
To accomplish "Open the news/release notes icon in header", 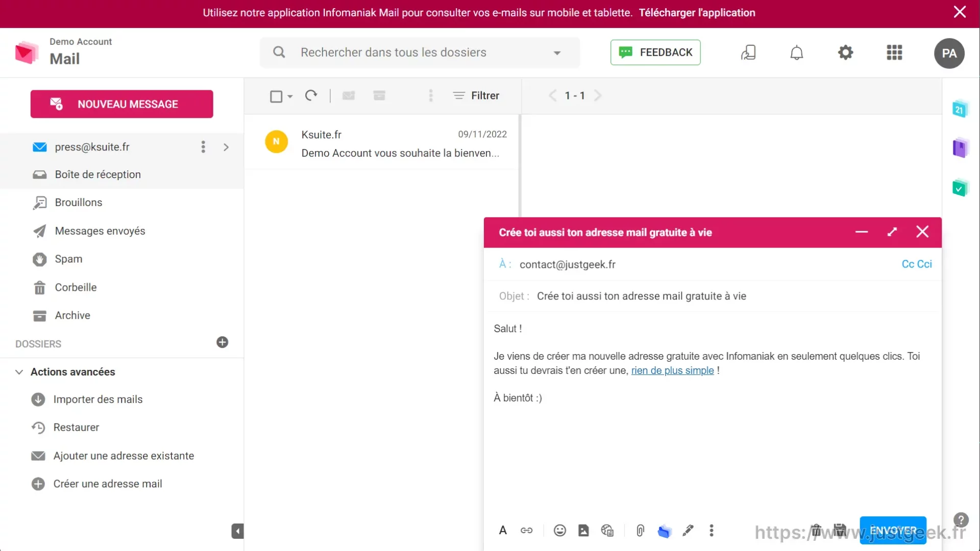I will 748,53.
